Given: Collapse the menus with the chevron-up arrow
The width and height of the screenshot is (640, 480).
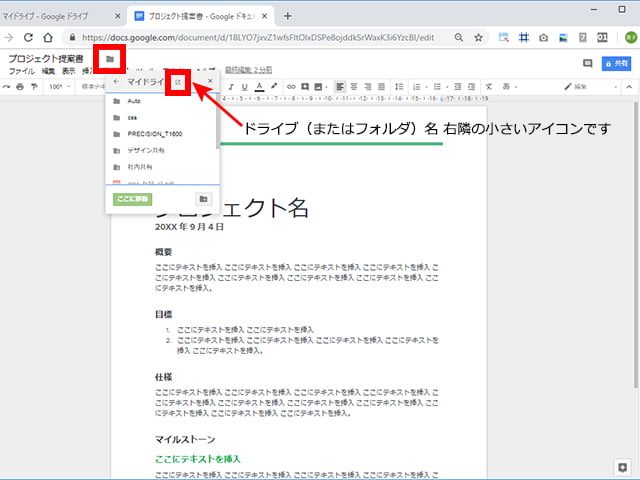Looking at the screenshot, I should point(623,87).
